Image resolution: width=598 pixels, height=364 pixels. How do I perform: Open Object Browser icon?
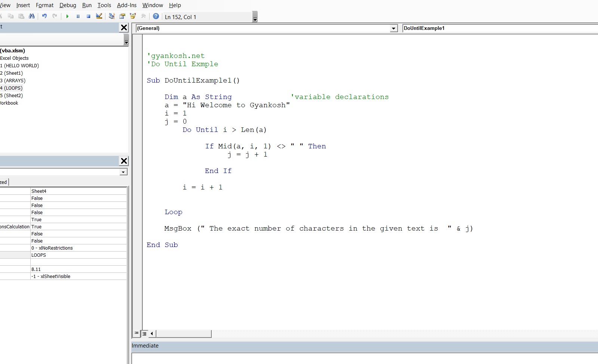[x=133, y=16]
